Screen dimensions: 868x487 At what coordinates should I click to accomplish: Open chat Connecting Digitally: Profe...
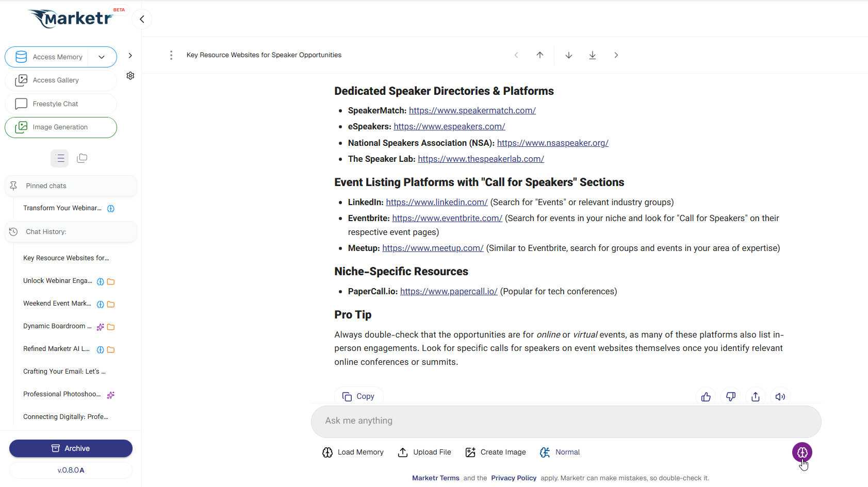click(x=65, y=417)
